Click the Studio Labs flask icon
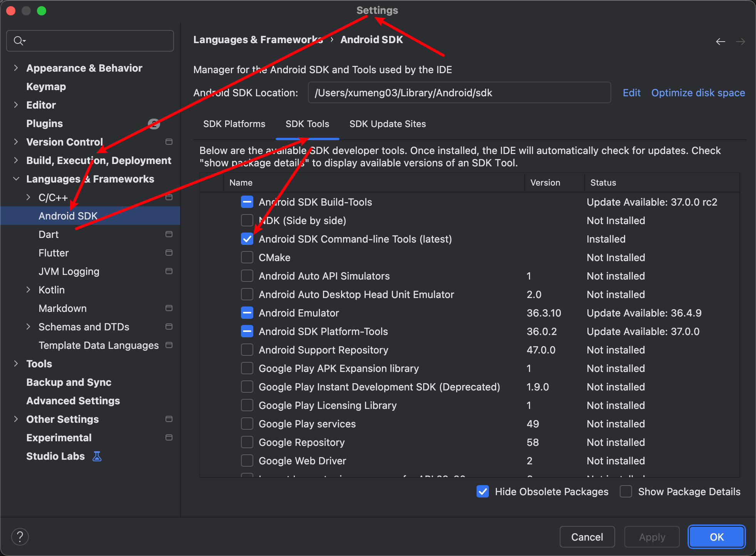The width and height of the screenshot is (756, 556). pos(97,456)
